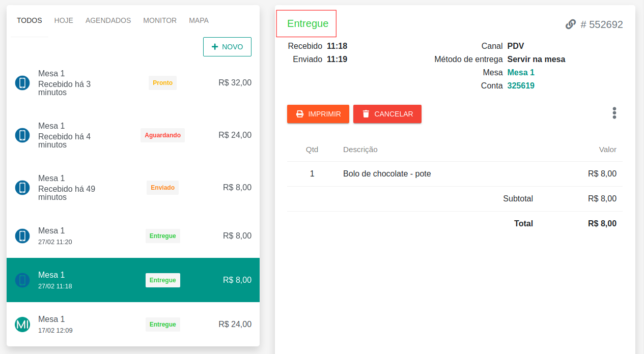Create a new order with the Novo button
The height and width of the screenshot is (354, 644).
coord(227,47)
